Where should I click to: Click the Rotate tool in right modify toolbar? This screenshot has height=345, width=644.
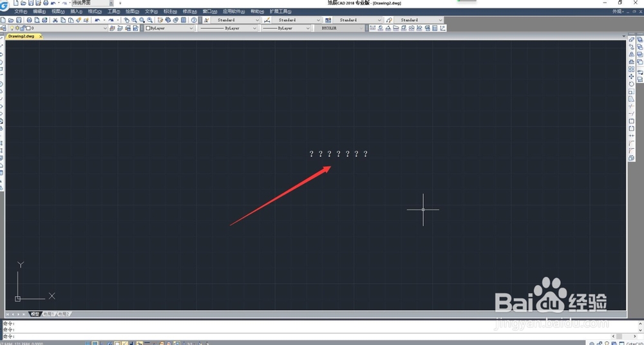tap(632, 84)
